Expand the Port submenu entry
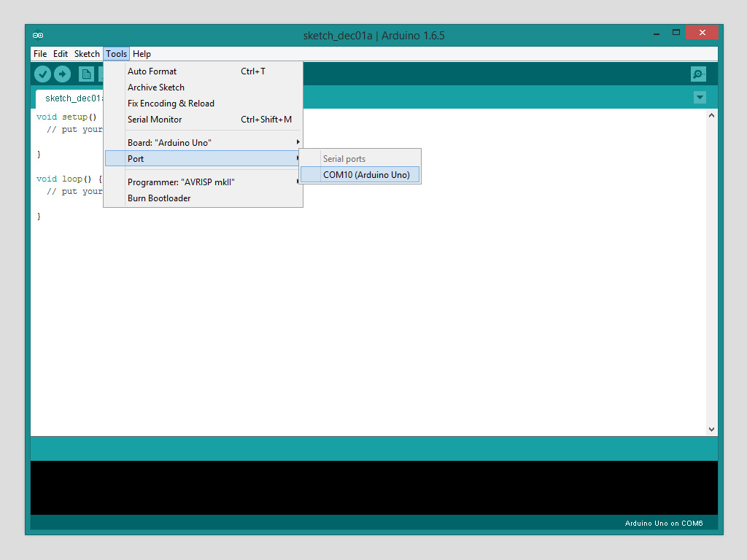747x560 pixels. point(204,158)
